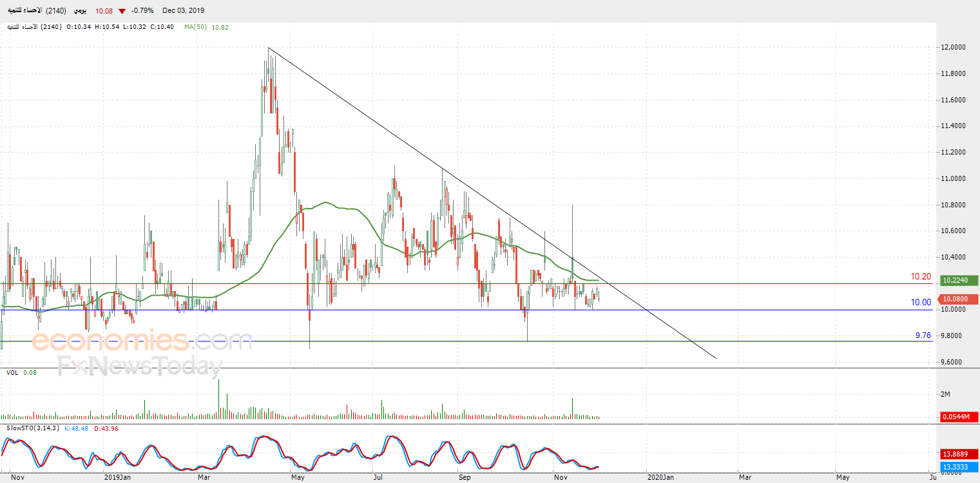Click the red 10.20 resistance level label
Image resolution: width=980 pixels, height=483 pixels.
click(x=921, y=277)
